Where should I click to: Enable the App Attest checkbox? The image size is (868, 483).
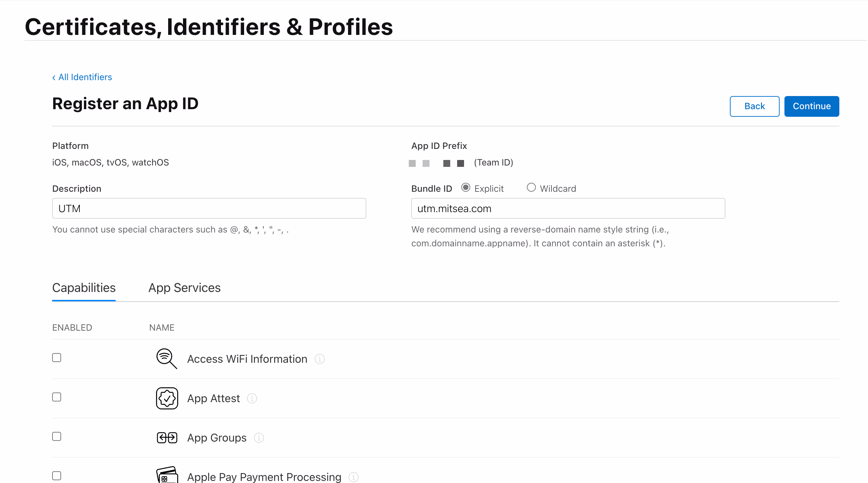pos(57,397)
